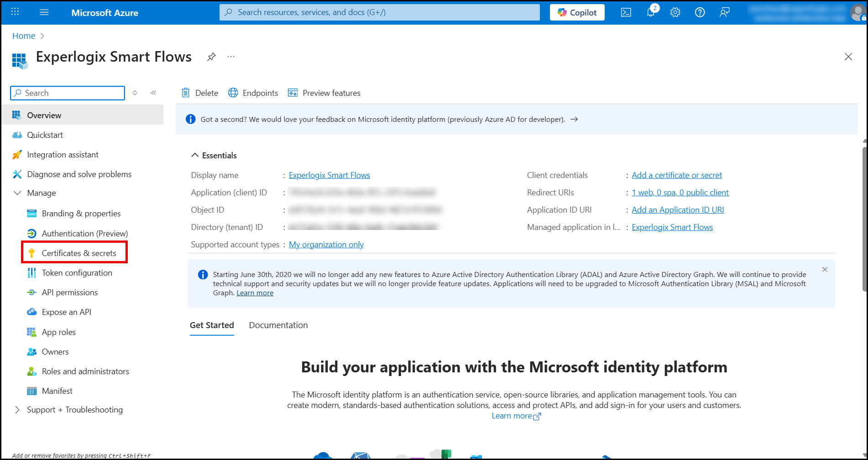Click Add a certificate or secret link
868x460 pixels.
[677, 175]
